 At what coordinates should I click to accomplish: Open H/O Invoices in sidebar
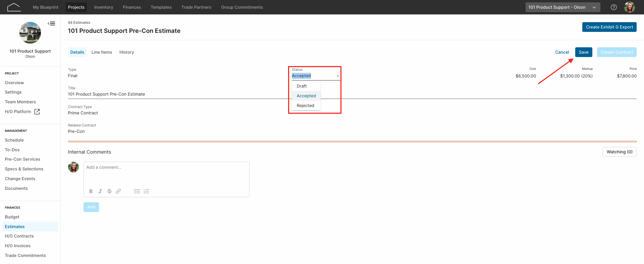(x=18, y=246)
